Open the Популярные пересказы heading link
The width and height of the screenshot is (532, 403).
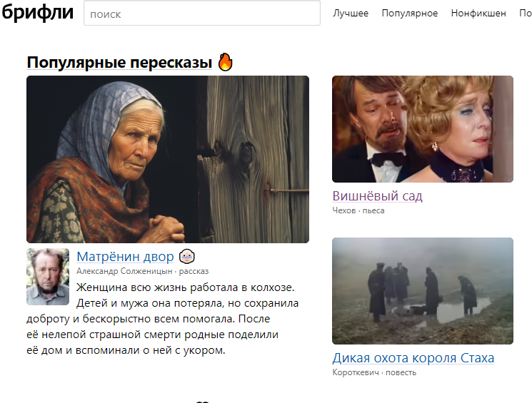pyautogui.click(x=119, y=62)
